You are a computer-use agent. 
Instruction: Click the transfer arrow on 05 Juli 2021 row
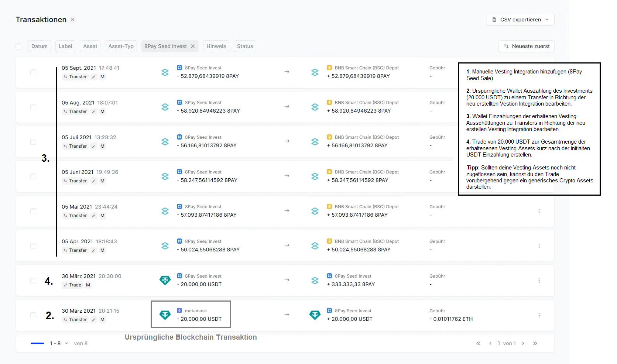point(287,141)
